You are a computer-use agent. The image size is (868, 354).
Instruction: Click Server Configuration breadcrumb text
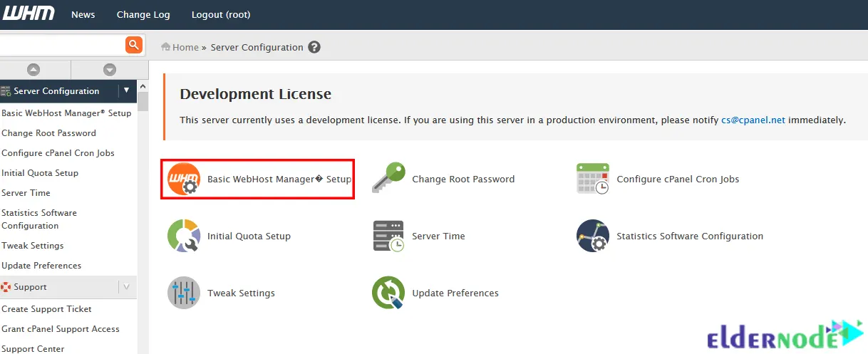(257, 47)
